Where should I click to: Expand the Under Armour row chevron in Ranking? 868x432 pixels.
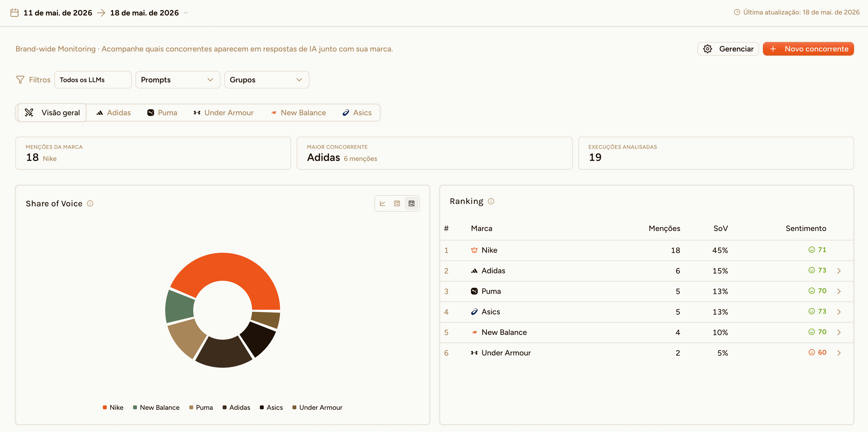pyautogui.click(x=839, y=353)
